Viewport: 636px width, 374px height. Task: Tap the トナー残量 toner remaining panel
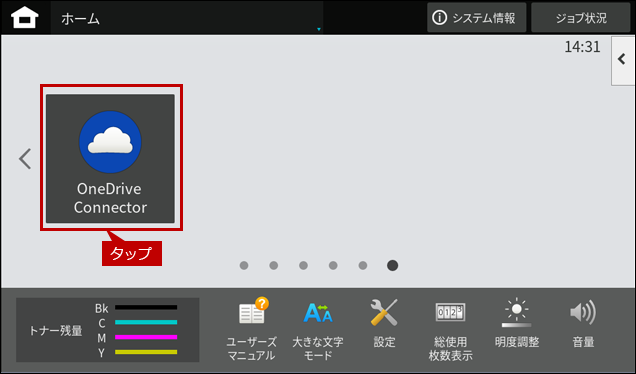107,330
